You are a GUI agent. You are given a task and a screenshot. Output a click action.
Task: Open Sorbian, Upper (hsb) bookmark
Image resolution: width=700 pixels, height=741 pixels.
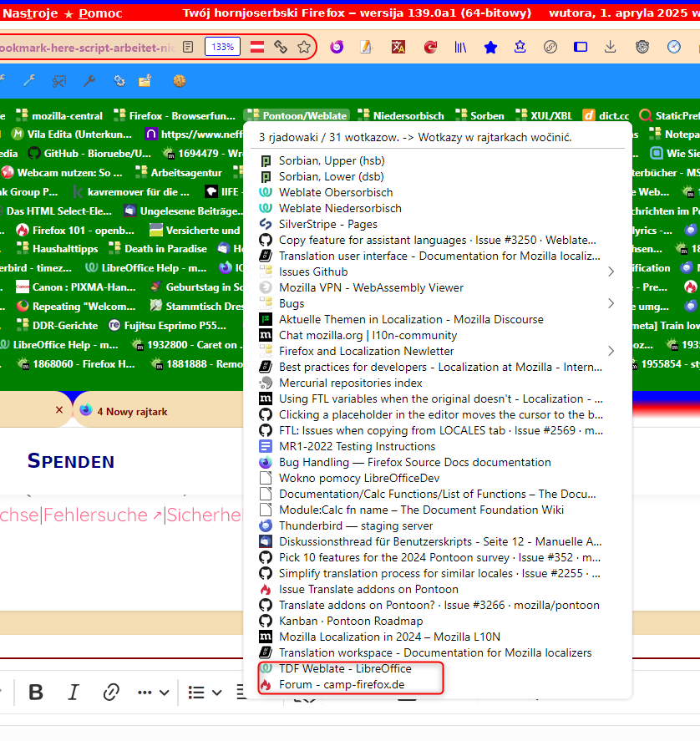tap(331, 160)
